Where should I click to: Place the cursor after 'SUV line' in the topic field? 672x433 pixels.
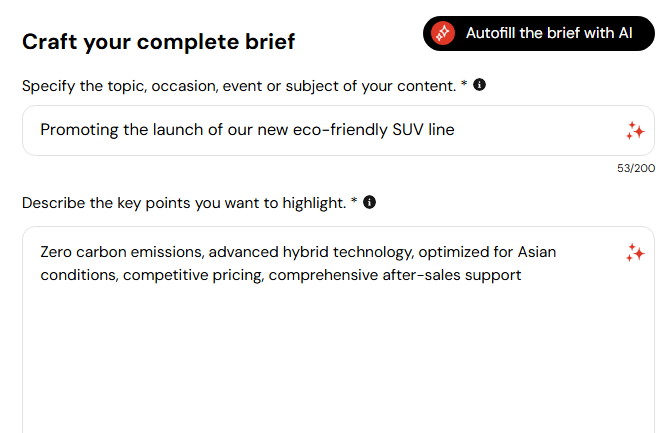click(456, 129)
